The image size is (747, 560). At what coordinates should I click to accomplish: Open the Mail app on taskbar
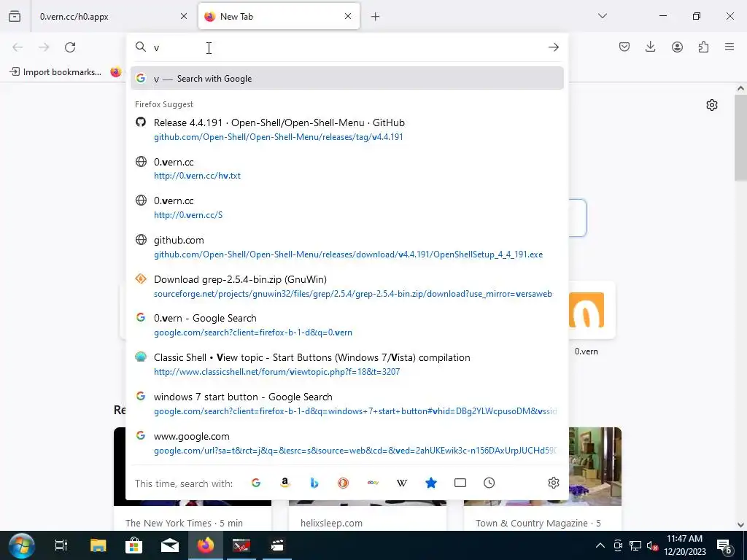tap(169, 545)
